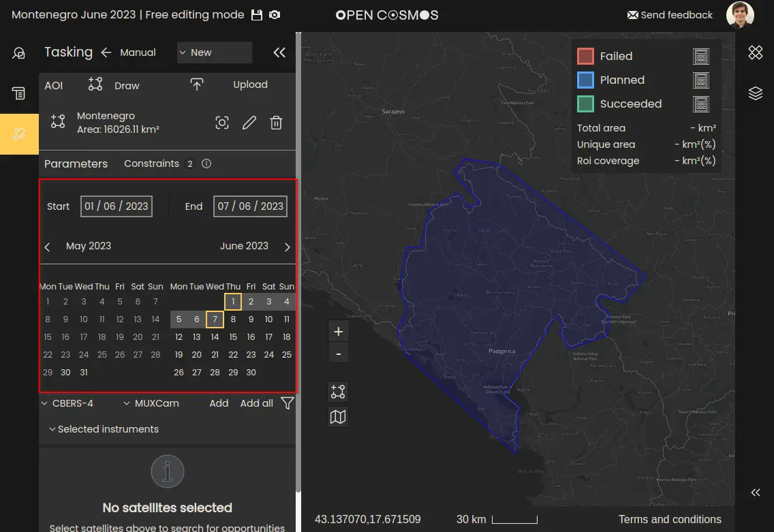774x532 pixels.
Task: Click the Add all button
Action: point(256,403)
